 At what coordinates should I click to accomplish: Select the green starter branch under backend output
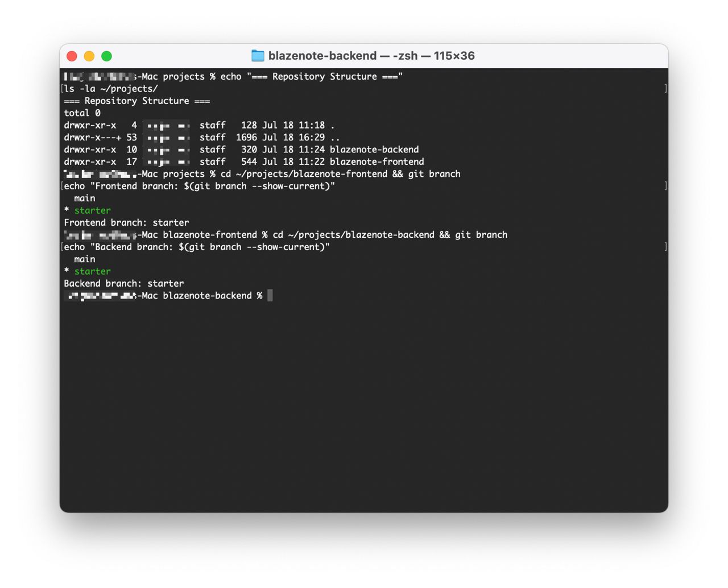92,271
